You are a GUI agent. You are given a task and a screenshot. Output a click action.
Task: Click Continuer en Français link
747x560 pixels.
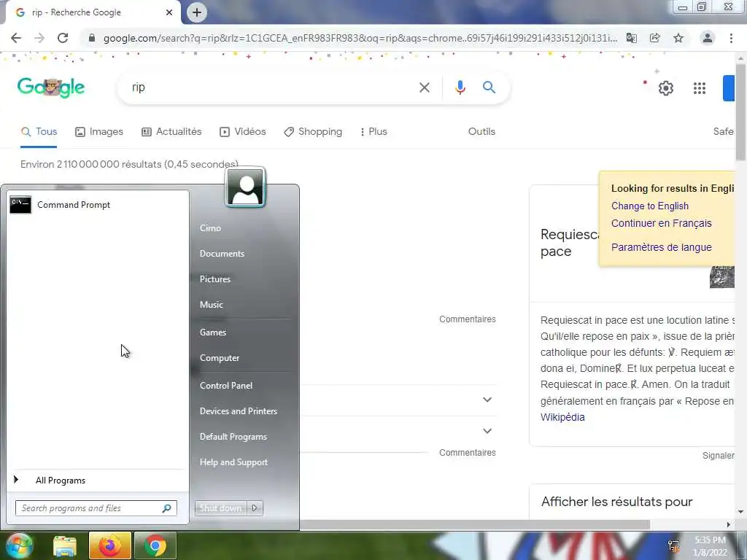pos(661,223)
